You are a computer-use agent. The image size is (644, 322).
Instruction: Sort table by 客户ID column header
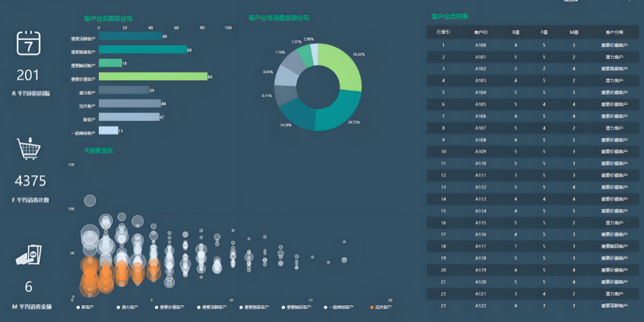[481, 32]
